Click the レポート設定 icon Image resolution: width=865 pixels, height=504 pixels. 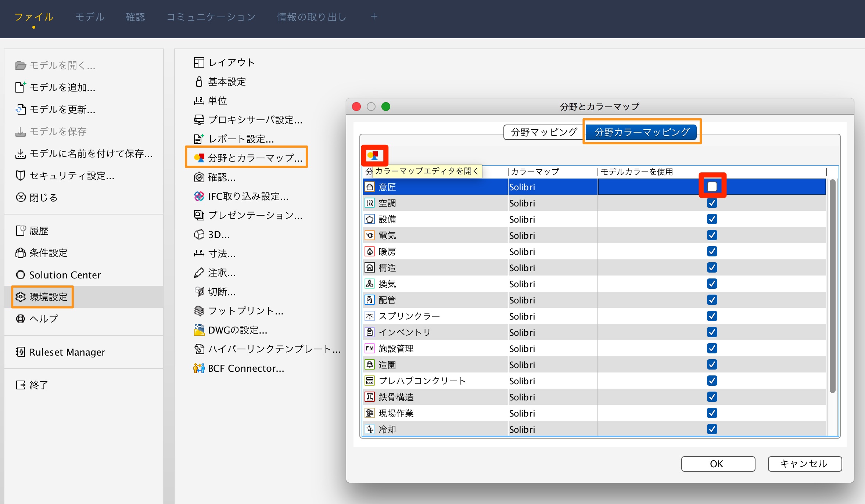click(x=199, y=139)
